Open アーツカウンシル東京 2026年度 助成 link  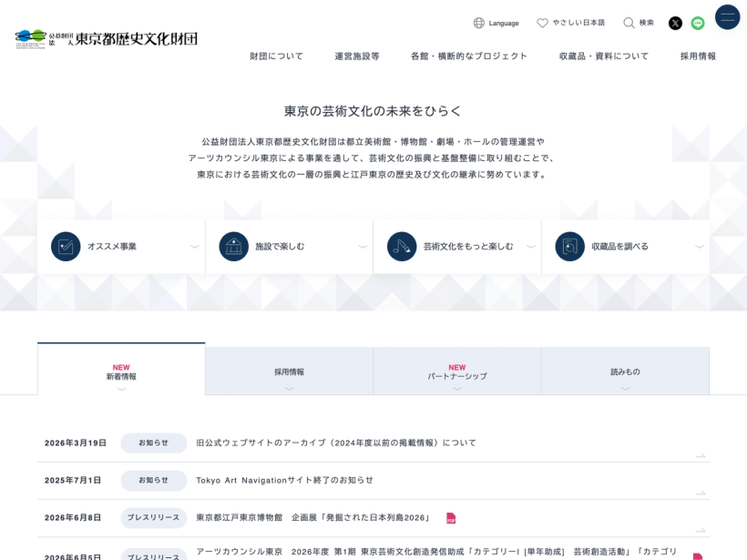436,554
